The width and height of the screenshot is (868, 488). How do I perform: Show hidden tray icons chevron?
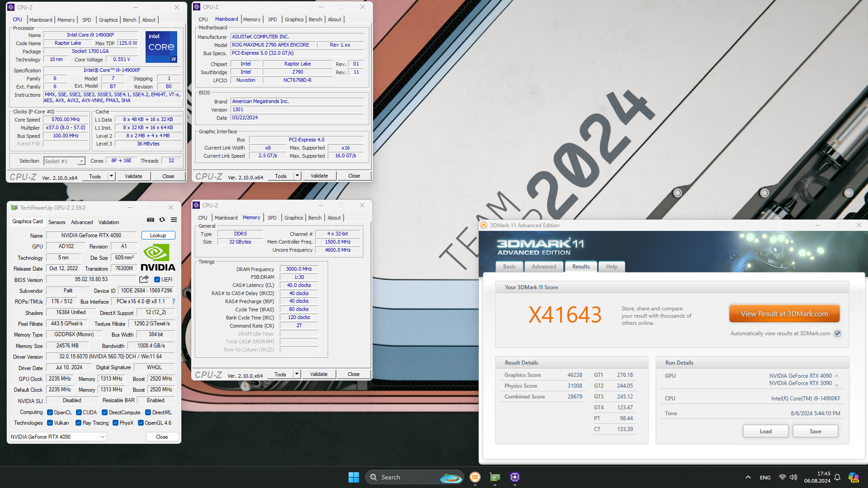tap(748, 477)
